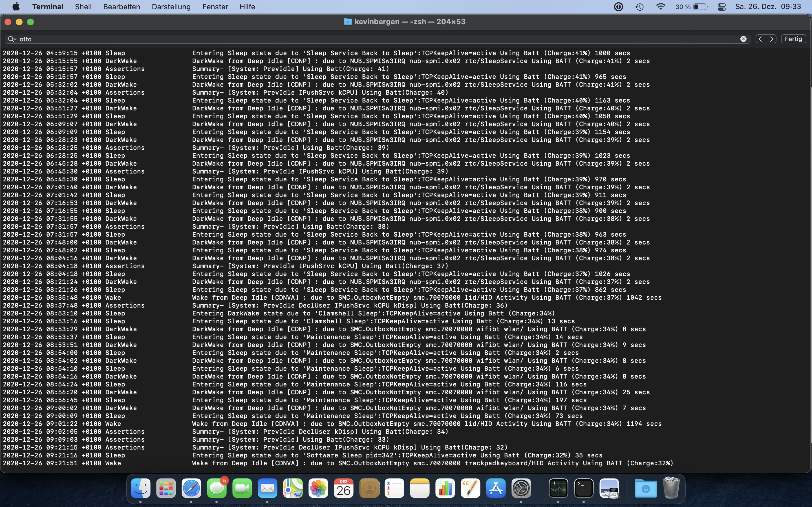812x507 pixels.
Task: Click the folder proxy icon in title bar
Action: pyautogui.click(x=348, y=22)
